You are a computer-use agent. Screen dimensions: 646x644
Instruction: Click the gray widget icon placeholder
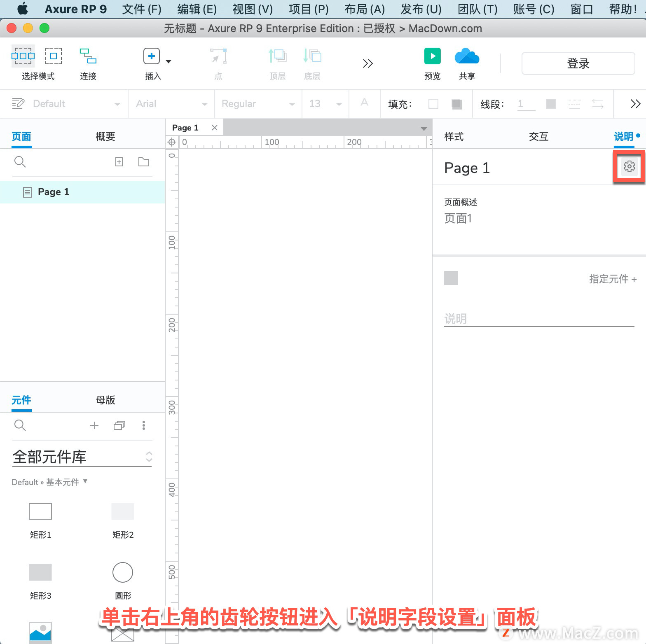click(451, 278)
